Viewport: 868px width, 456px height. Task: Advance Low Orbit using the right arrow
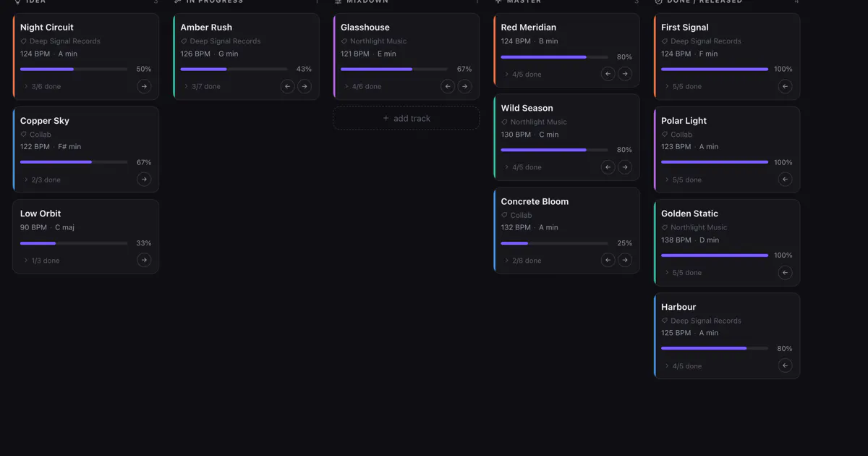(144, 261)
